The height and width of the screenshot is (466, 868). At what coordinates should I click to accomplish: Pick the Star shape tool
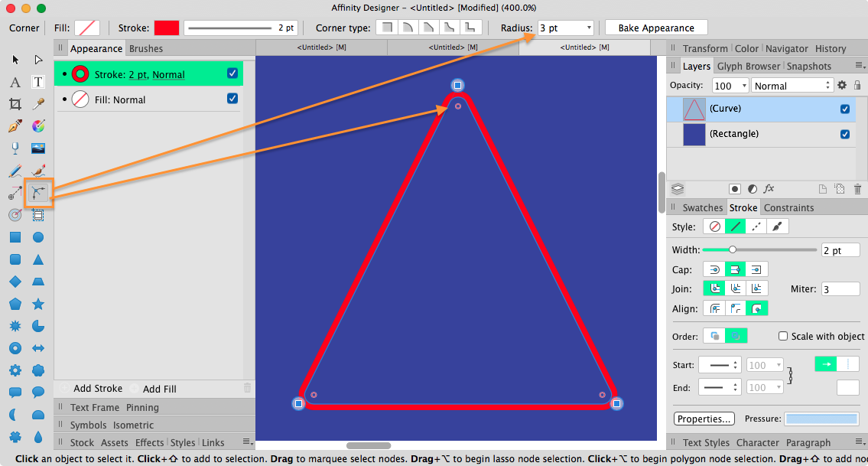(38, 304)
